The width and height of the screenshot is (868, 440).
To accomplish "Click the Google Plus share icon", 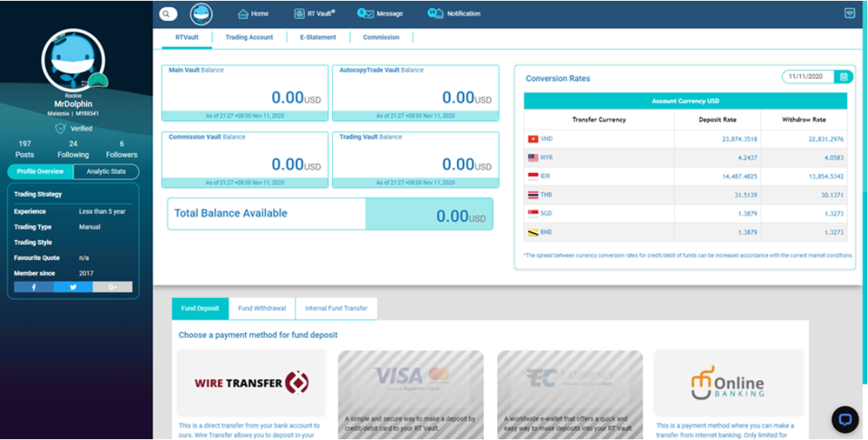I will pos(112,287).
